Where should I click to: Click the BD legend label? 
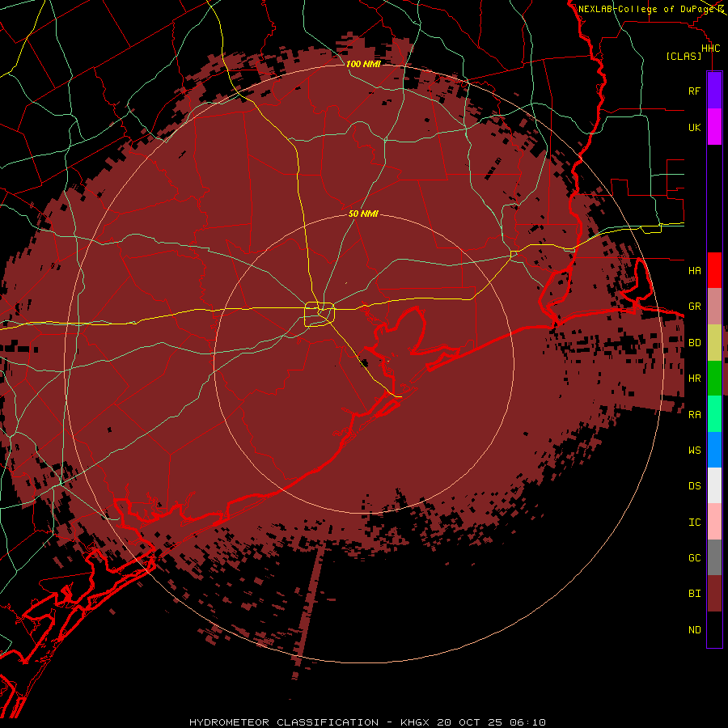coord(694,343)
